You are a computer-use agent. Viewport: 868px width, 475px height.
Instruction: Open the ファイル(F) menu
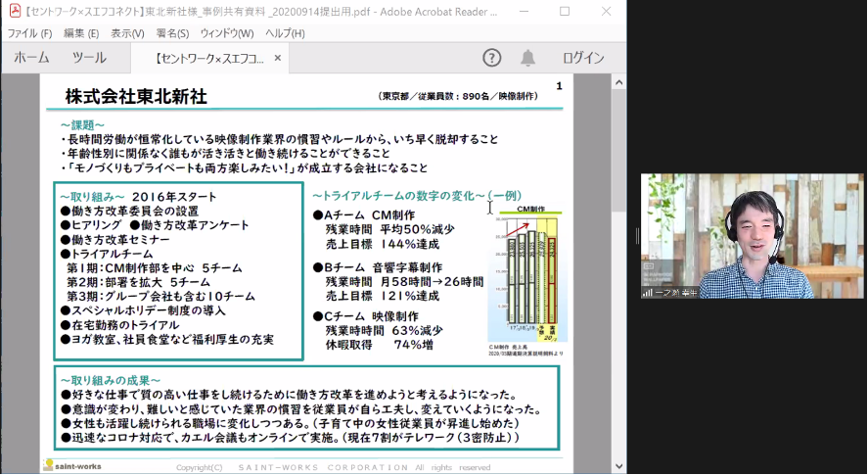(29, 33)
